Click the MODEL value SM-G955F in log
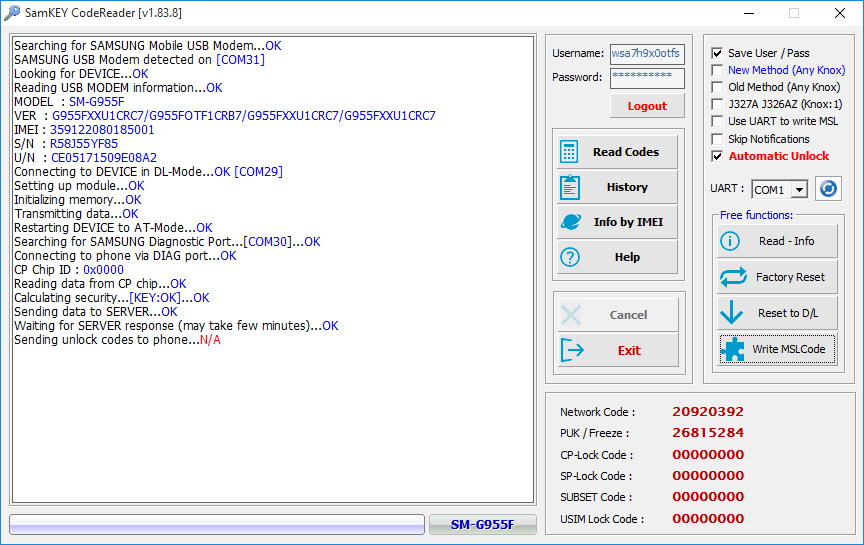This screenshot has height=545, width=864. [x=96, y=102]
